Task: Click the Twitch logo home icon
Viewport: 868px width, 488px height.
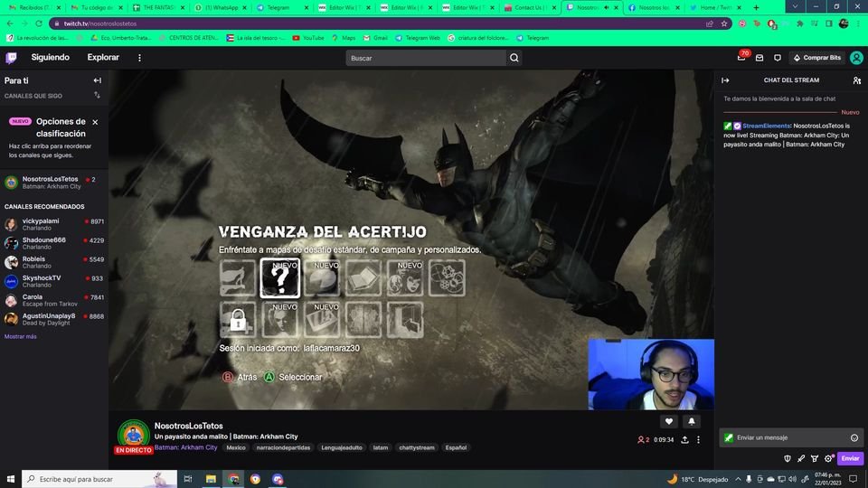Action: 11,58
